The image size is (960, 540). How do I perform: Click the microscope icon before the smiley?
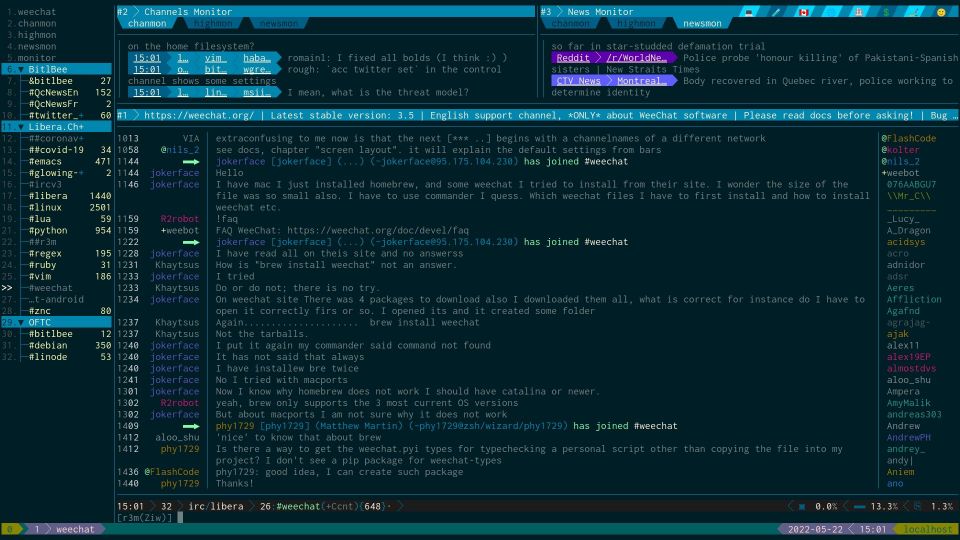(x=913, y=12)
